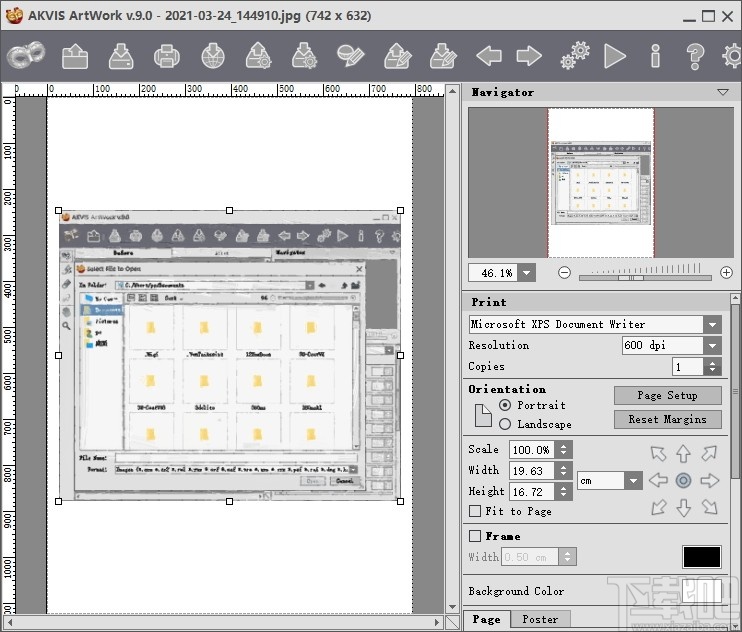
Task: Click the Reset Margins button
Action: 668,419
